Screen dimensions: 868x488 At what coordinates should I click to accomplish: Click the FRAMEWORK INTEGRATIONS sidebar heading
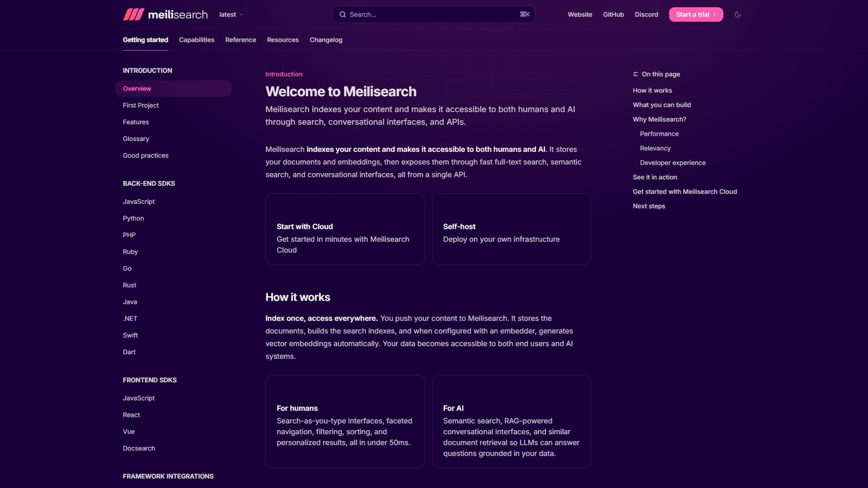168,476
